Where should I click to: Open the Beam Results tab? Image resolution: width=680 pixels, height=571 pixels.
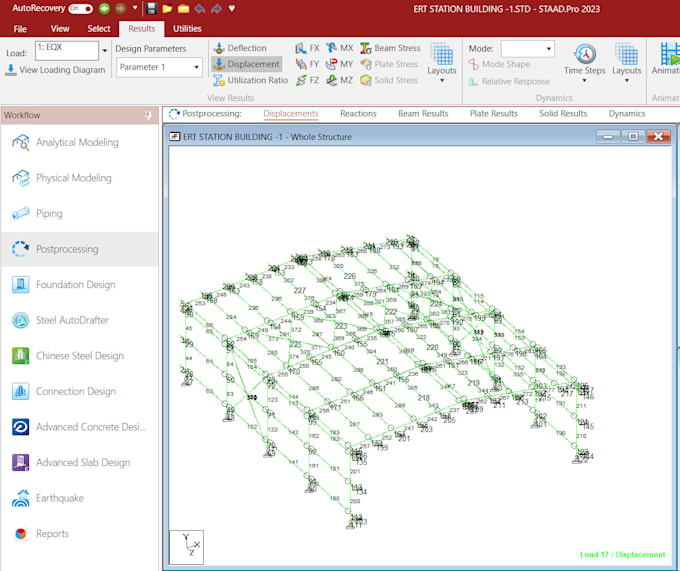tap(423, 114)
